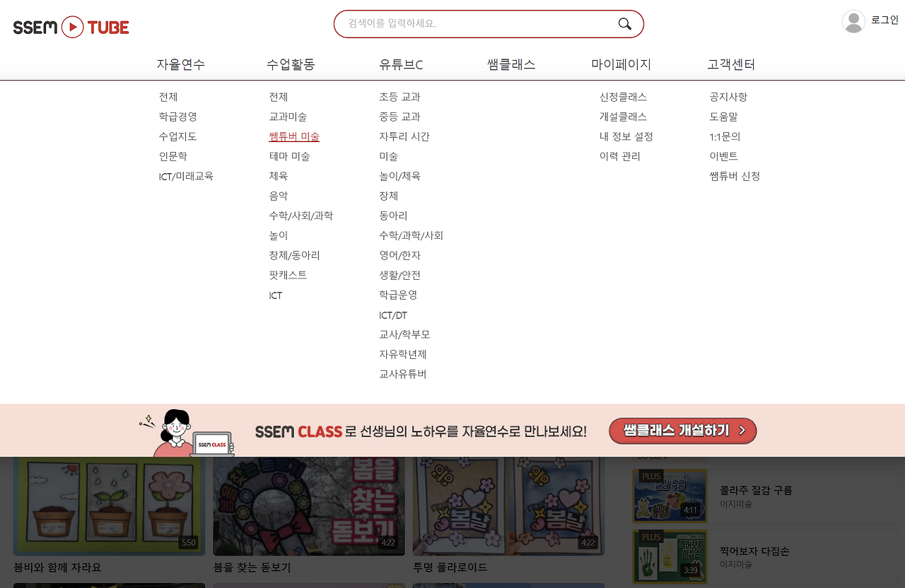Click the search input field

tap(474, 23)
